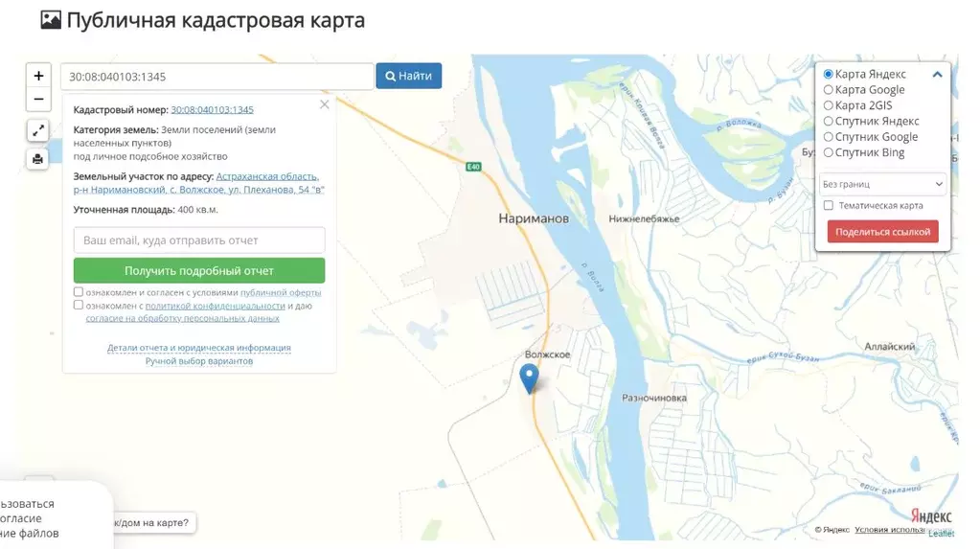Click the Нариманов city label
Image resolution: width=980 pixels, height=549 pixels.
(534, 218)
